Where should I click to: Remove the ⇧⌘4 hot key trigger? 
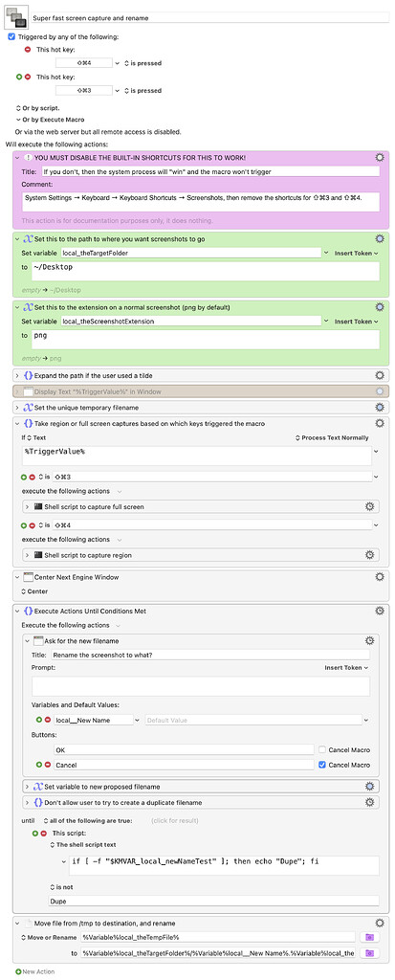pyautogui.click(x=27, y=50)
